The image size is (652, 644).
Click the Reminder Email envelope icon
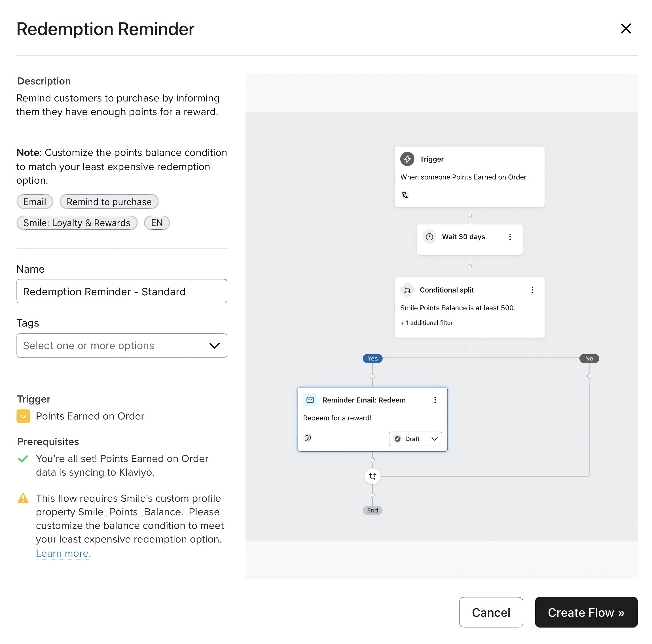(x=309, y=400)
